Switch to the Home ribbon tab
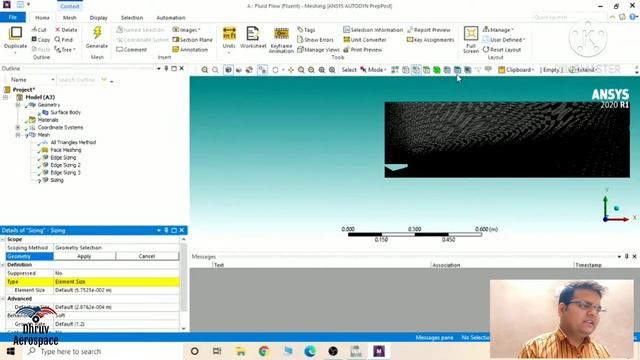Viewport: 640px width, 360px height. pyautogui.click(x=42, y=18)
